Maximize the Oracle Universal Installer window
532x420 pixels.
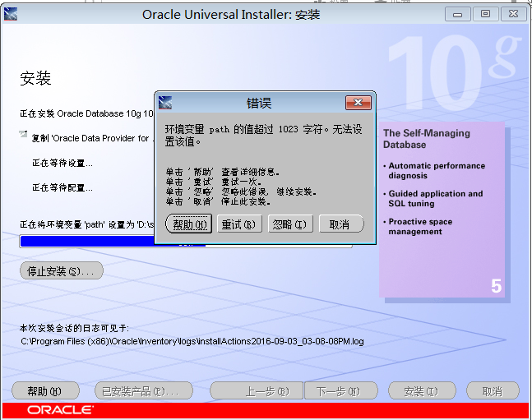[485, 14]
